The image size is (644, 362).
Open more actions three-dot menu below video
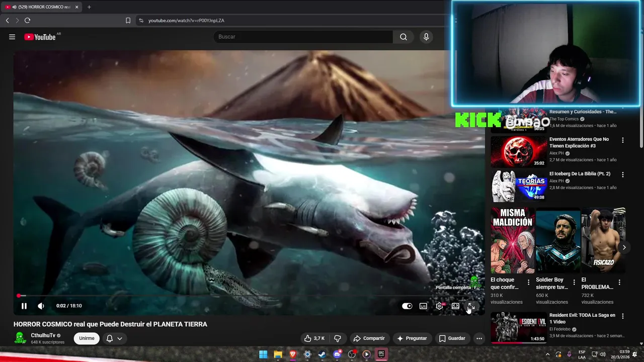pos(479,338)
